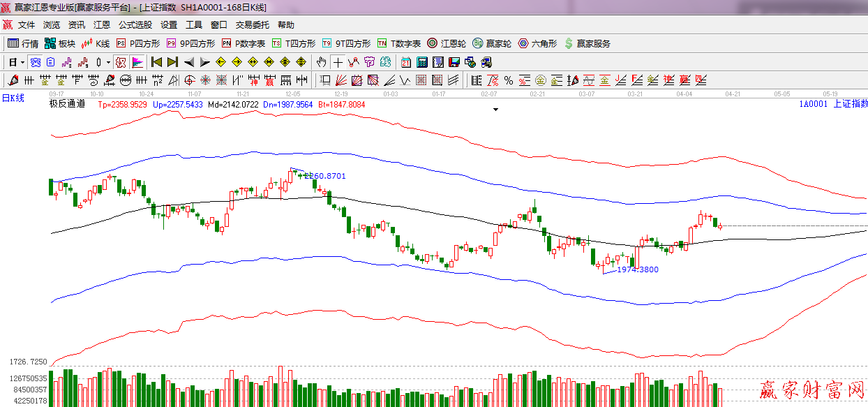Toggle percentage scale display
This screenshot has width=868, height=407.
(508, 79)
